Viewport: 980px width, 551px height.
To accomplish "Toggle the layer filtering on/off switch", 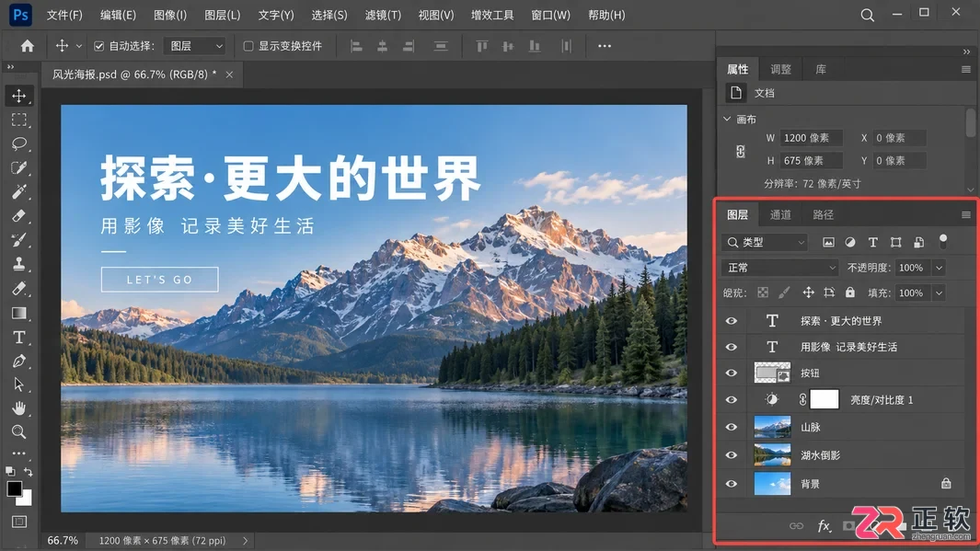I will (x=943, y=241).
